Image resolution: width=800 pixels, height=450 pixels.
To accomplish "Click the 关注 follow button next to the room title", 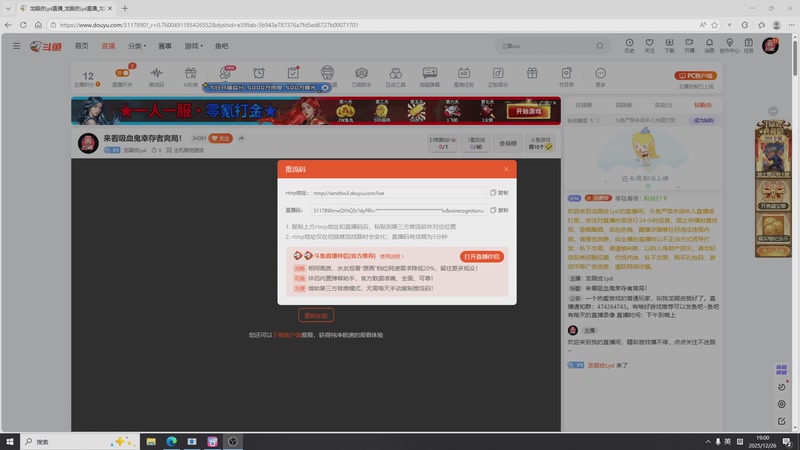I will click(x=221, y=138).
